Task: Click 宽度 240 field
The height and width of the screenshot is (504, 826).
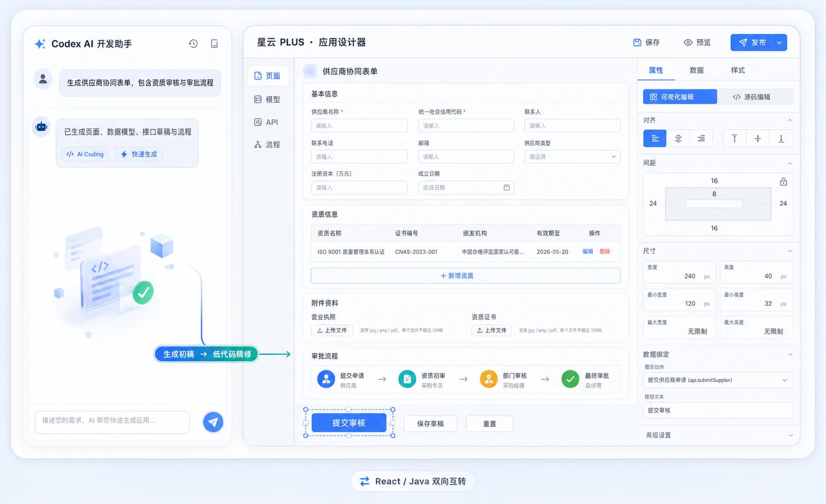Action: click(679, 272)
